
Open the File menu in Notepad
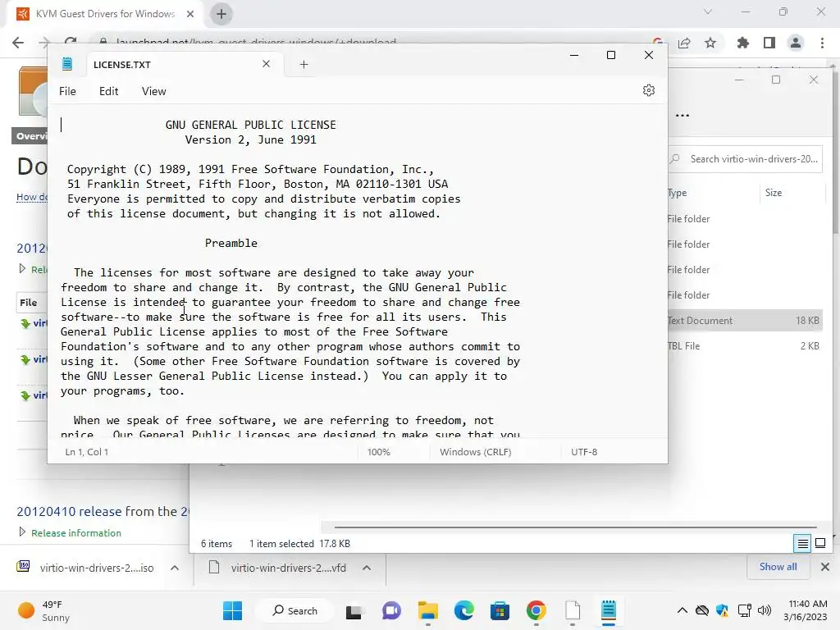point(67,91)
